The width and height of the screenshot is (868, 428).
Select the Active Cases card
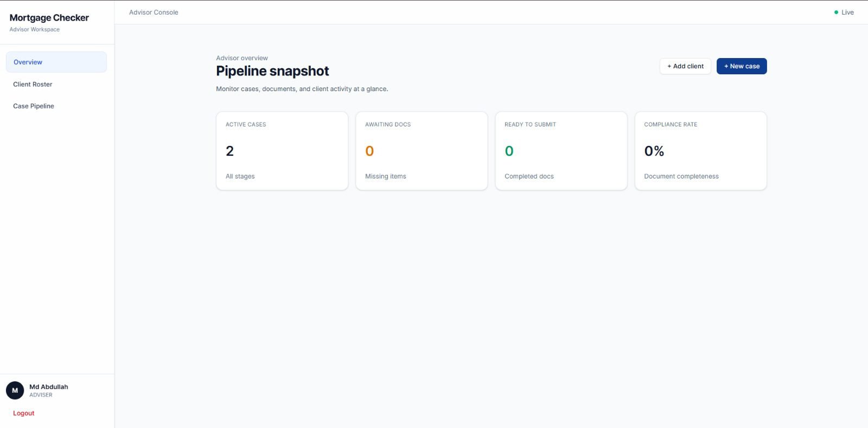[x=282, y=151]
